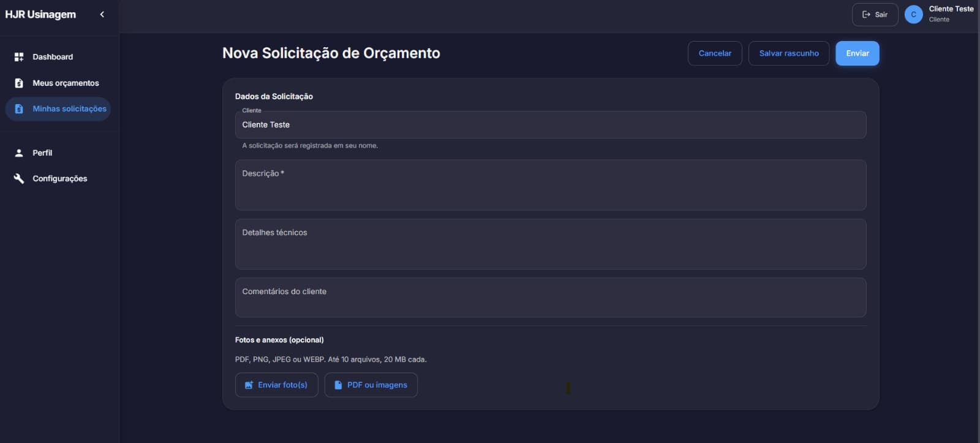Click the Perfil person icon

(19, 153)
